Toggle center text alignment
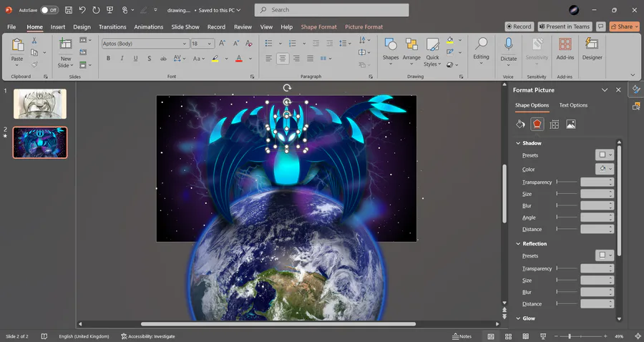 (283, 59)
